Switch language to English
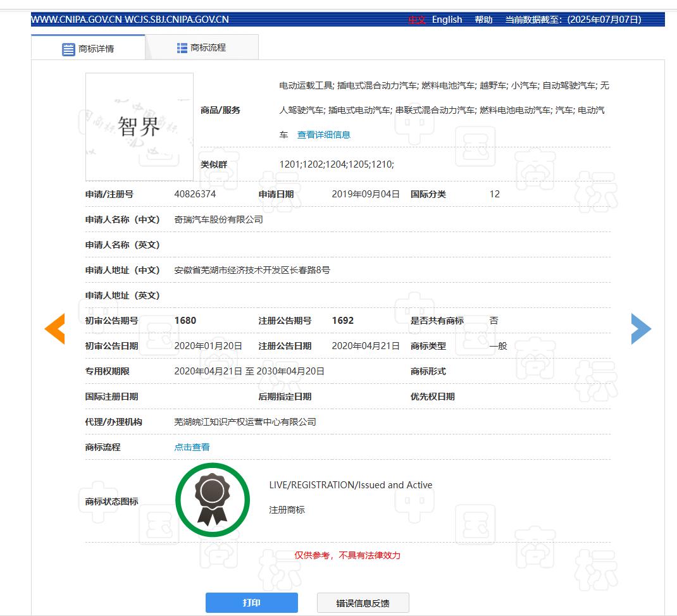 pyautogui.click(x=447, y=20)
